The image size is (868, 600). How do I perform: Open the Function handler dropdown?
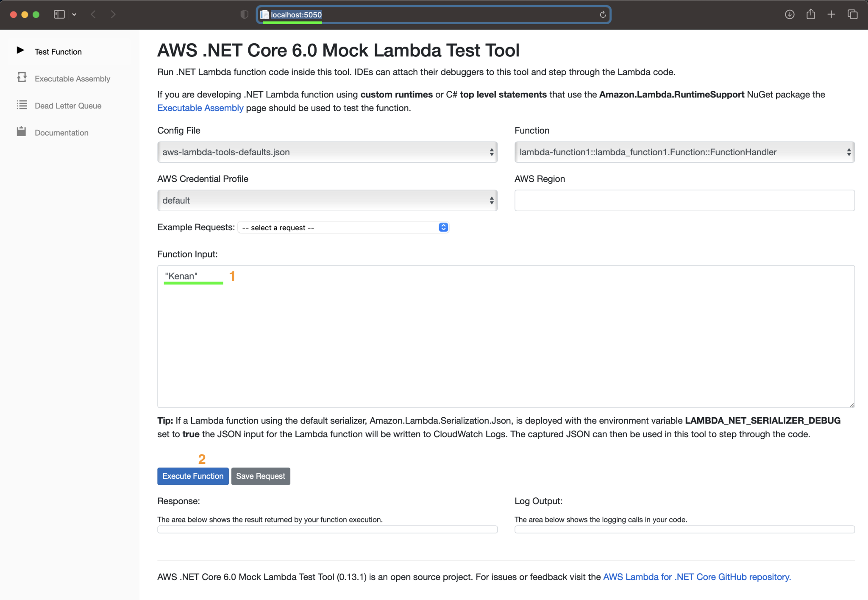[684, 152]
